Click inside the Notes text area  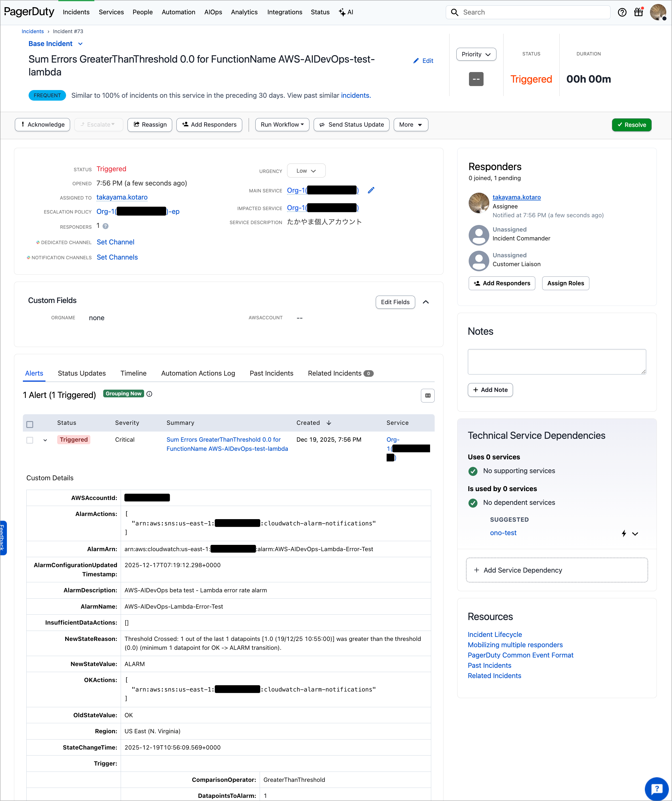click(556, 362)
